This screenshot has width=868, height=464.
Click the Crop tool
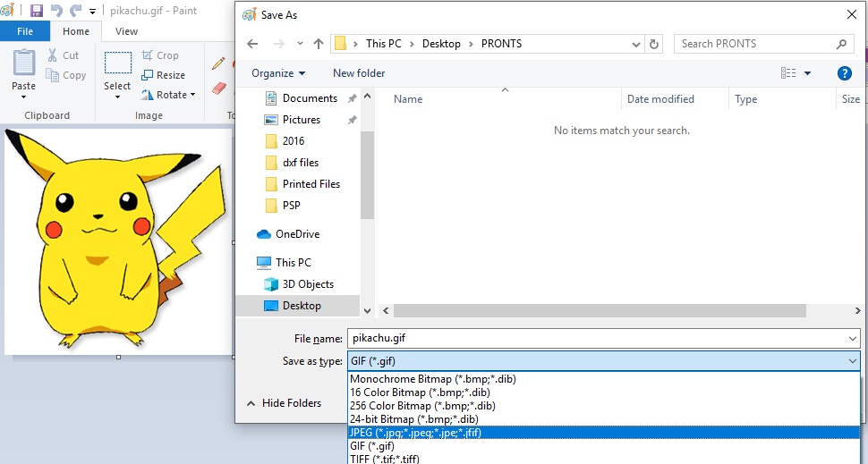(160, 55)
